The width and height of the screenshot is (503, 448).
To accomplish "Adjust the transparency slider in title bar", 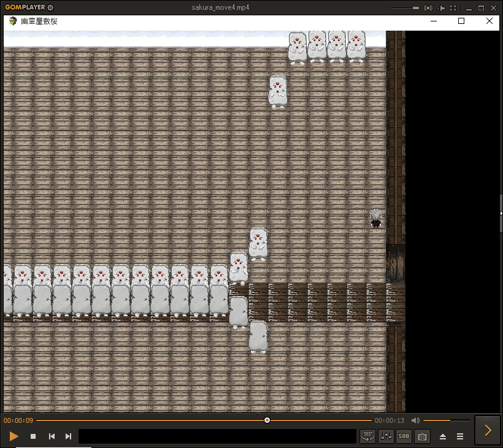I will point(405,8).
